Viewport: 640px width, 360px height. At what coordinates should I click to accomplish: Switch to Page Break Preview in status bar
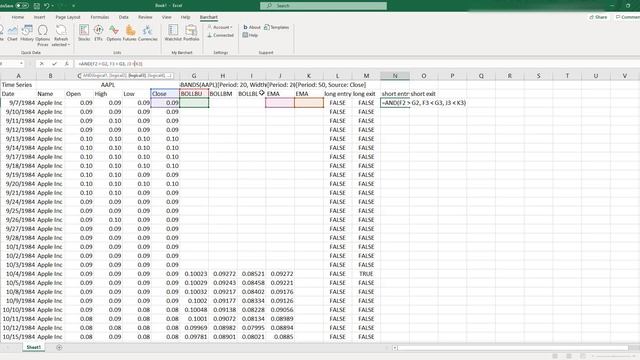(x=583, y=356)
